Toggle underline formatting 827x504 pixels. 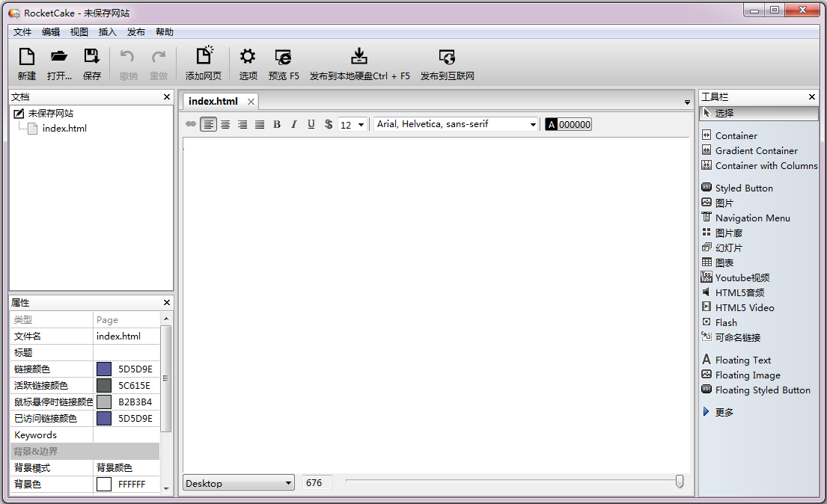311,124
